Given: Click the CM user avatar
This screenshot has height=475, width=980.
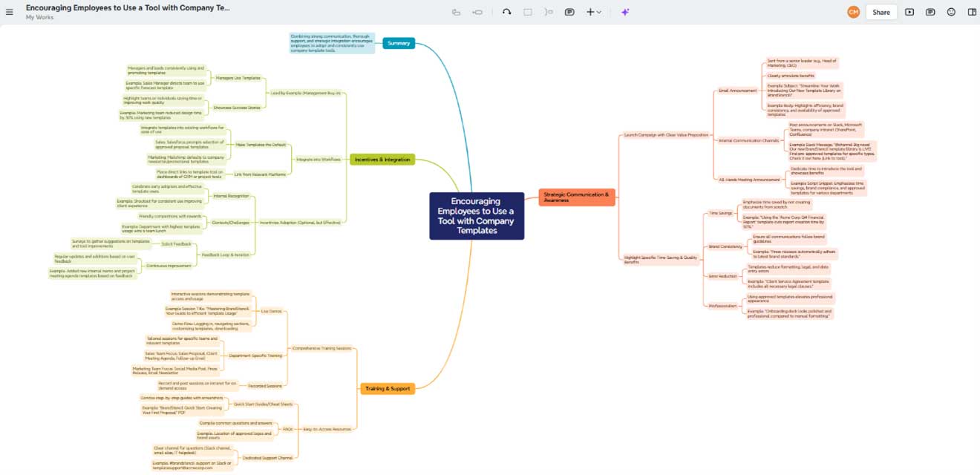Looking at the screenshot, I should coord(853,12).
